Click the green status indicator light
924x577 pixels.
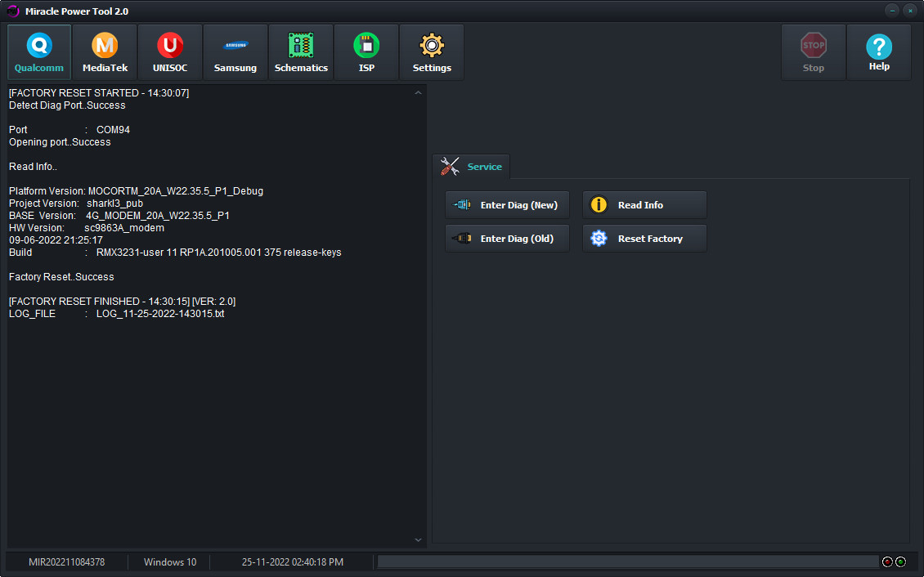click(901, 561)
